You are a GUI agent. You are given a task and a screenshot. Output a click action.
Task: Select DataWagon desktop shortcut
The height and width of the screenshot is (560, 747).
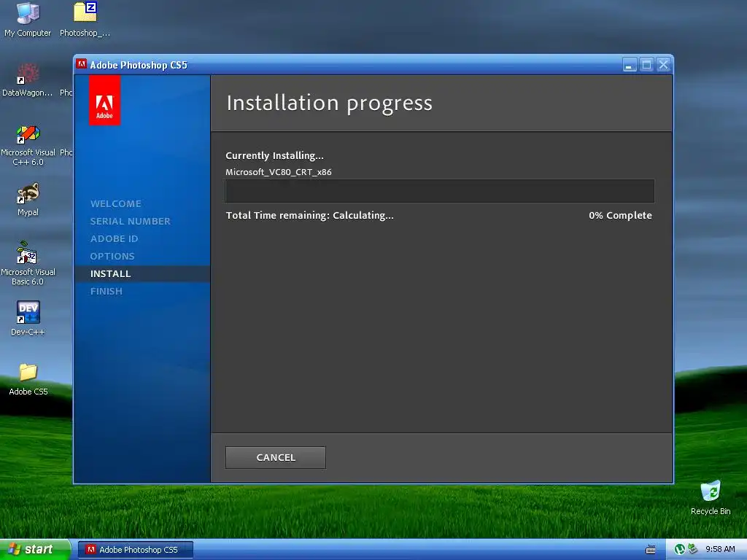[28, 79]
